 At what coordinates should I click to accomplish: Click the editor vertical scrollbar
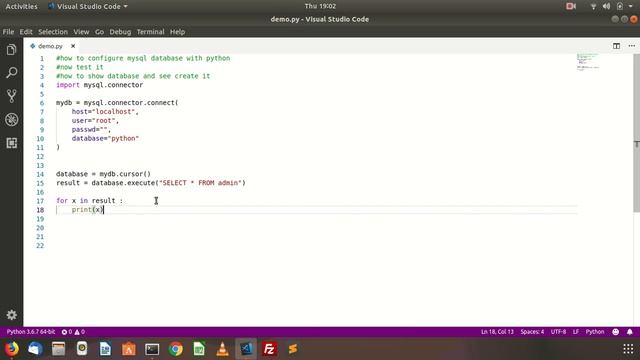(636, 133)
